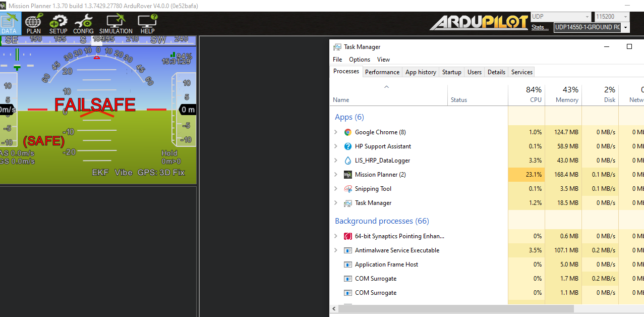Open the UDP connection type dropdown
Screen dimensions: 644x317
click(588, 16)
